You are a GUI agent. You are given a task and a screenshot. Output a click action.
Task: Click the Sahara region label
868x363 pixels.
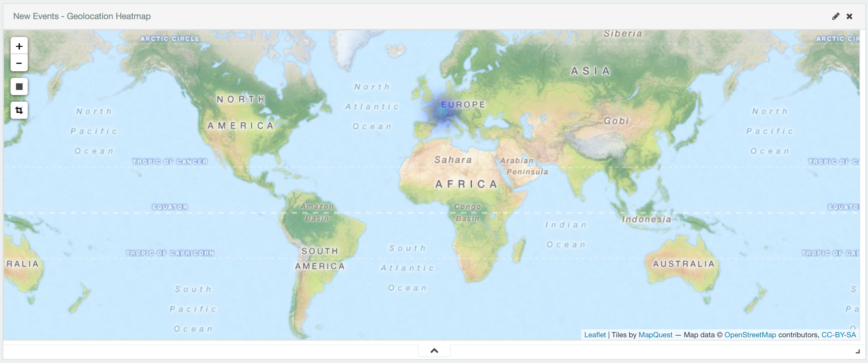[x=453, y=159]
